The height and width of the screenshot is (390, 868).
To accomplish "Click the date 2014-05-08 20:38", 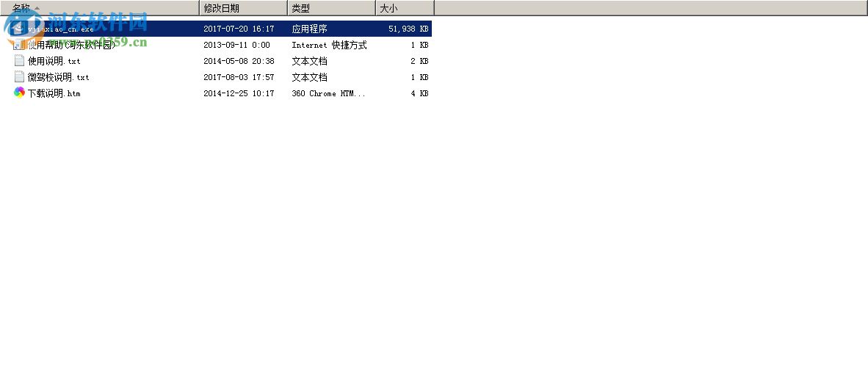I will tap(239, 61).
